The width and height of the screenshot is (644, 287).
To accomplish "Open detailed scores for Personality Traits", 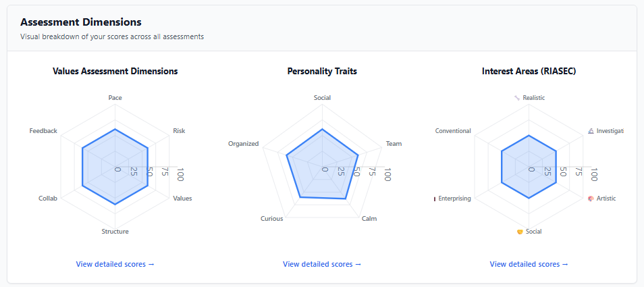I will coord(322,264).
